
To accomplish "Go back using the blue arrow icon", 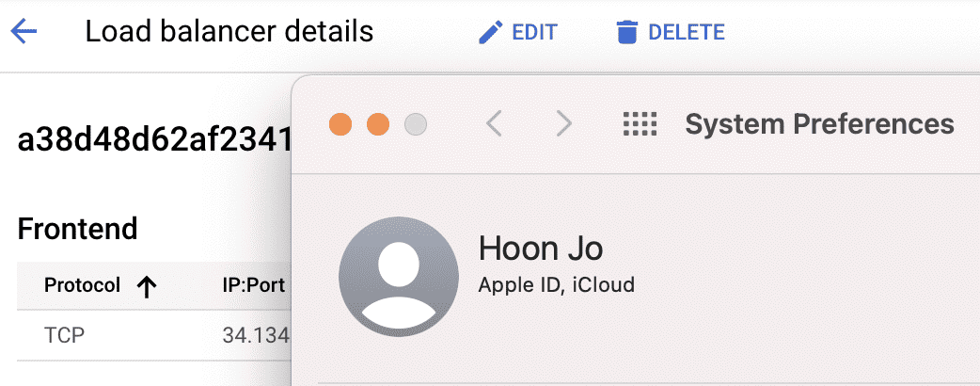I will click(24, 31).
